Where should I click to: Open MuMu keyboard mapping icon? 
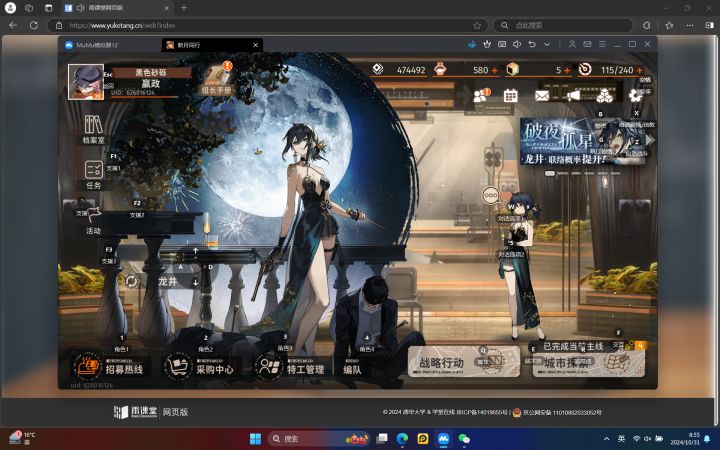[502, 44]
